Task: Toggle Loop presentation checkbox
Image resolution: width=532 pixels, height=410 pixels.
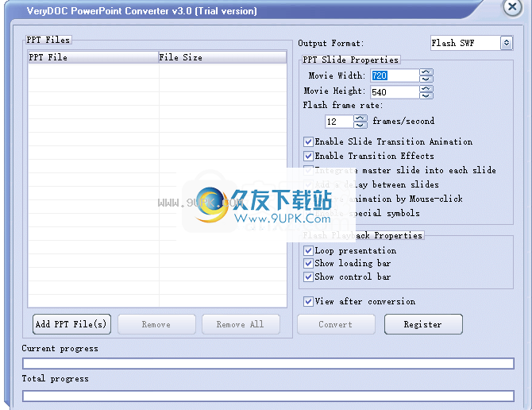Action: pos(308,250)
